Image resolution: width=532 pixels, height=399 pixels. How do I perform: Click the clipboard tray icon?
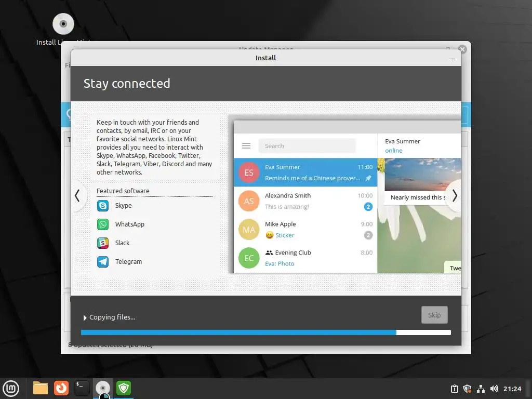pyautogui.click(x=454, y=389)
